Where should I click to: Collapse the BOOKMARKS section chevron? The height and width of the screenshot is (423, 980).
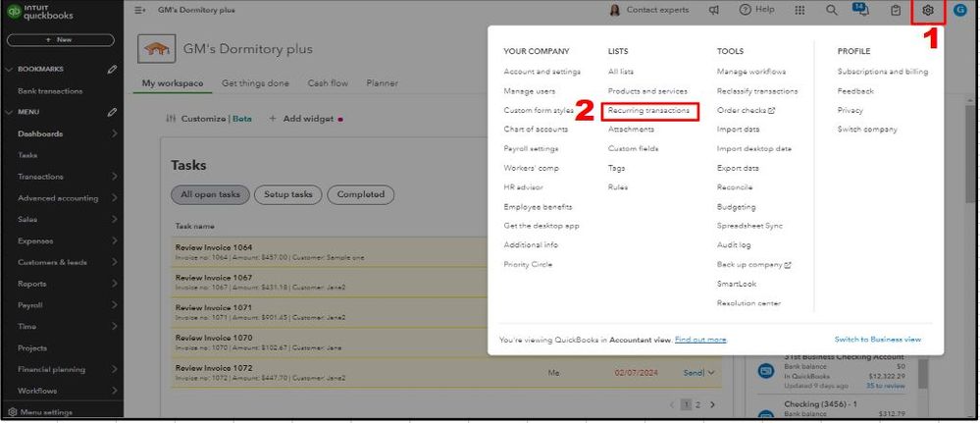(10, 70)
